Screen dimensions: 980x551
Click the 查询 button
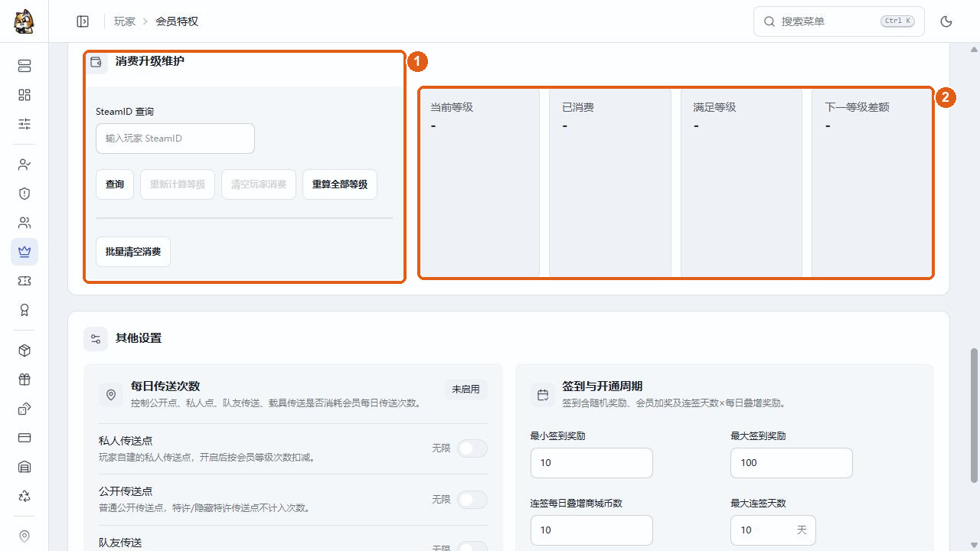pyautogui.click(x=115, y=184)
